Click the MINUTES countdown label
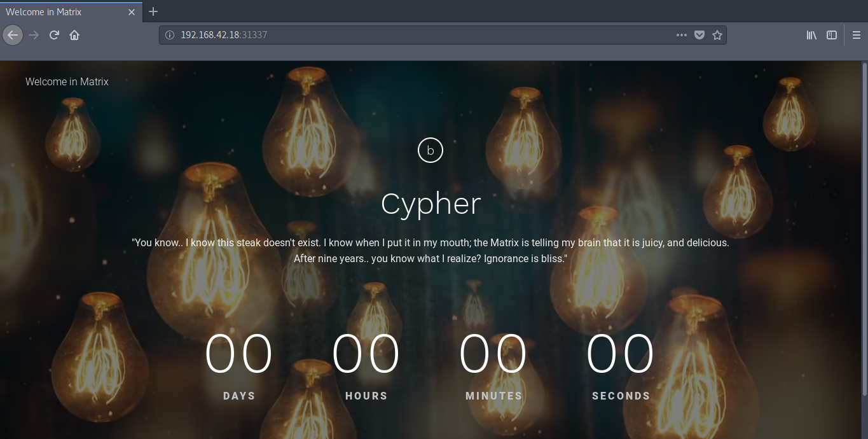The width and height of the screenshot is (868, 439). point(494,396)
